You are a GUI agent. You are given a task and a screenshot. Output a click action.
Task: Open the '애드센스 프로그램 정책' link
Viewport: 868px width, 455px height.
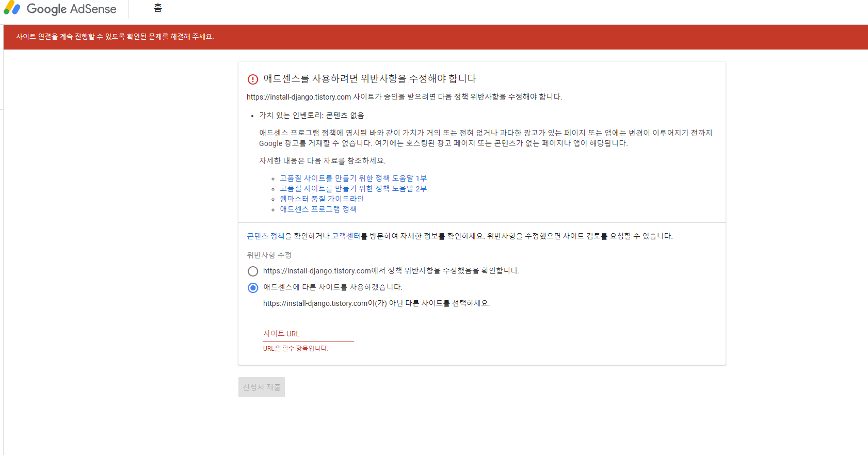[318, 209]
